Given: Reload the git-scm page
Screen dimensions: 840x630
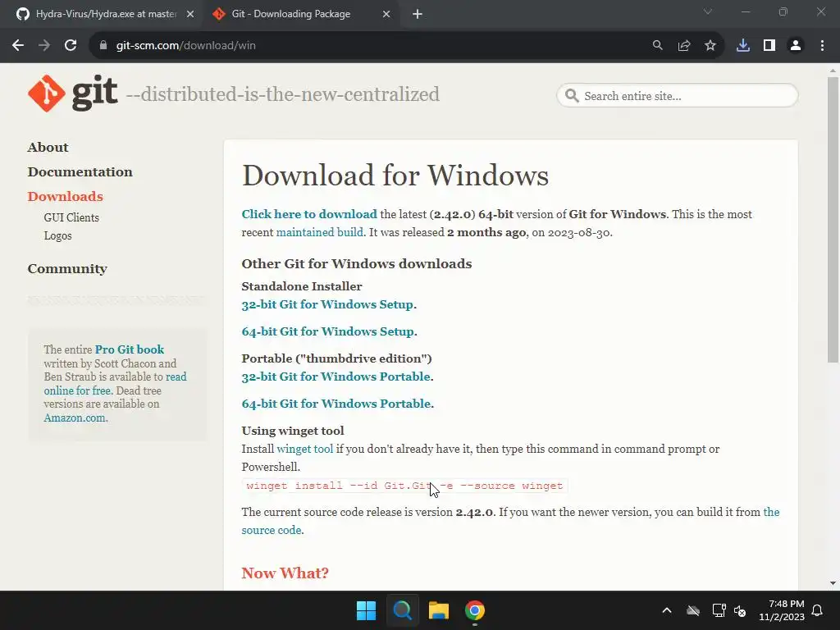Looking at the screenshot, I should [x=71, y=46].
